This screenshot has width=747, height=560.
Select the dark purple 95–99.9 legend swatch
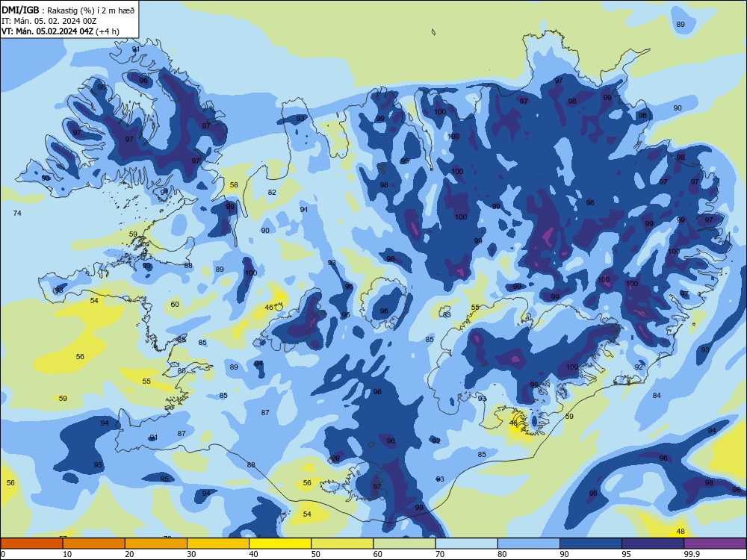[x=653, y=544]
